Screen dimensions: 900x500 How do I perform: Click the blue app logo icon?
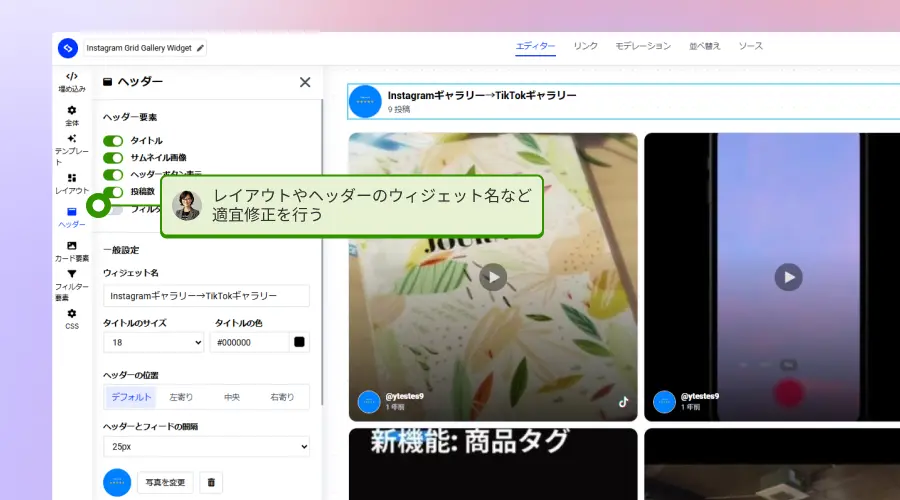pos(68,48)
